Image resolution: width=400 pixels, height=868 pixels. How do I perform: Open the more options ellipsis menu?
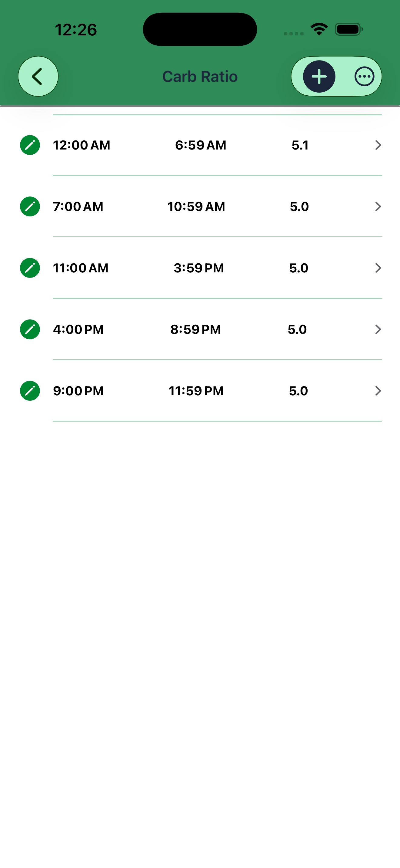coord(364,77)
